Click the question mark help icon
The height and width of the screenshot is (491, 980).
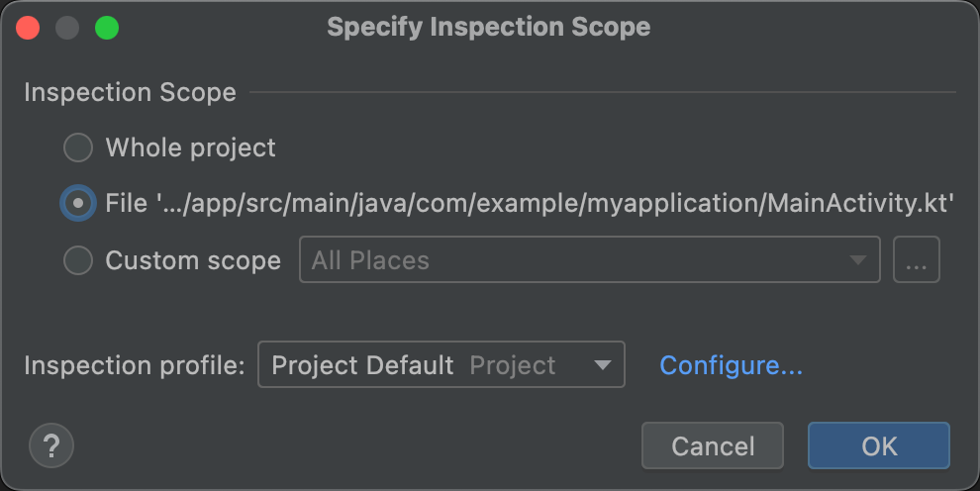(51, 445)
